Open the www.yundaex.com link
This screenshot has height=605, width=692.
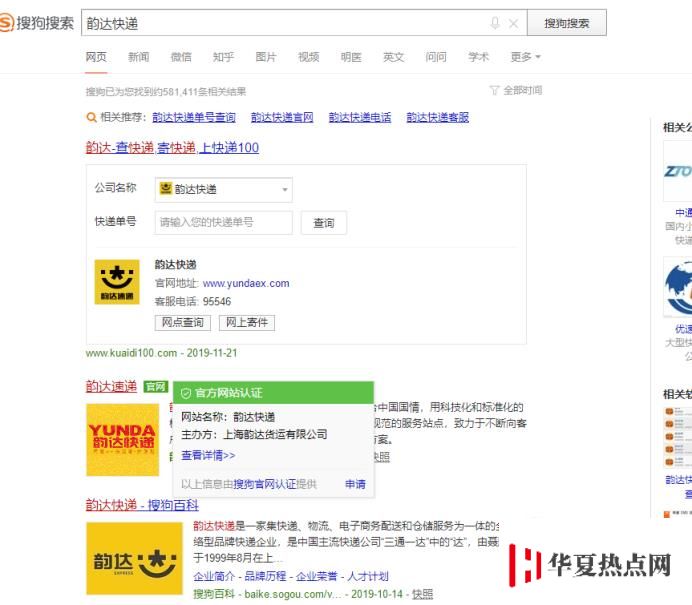246,283
